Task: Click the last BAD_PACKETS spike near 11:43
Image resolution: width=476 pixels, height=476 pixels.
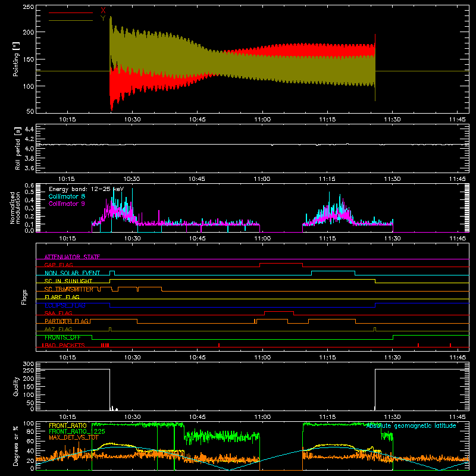Action: (x=450, y=345)
